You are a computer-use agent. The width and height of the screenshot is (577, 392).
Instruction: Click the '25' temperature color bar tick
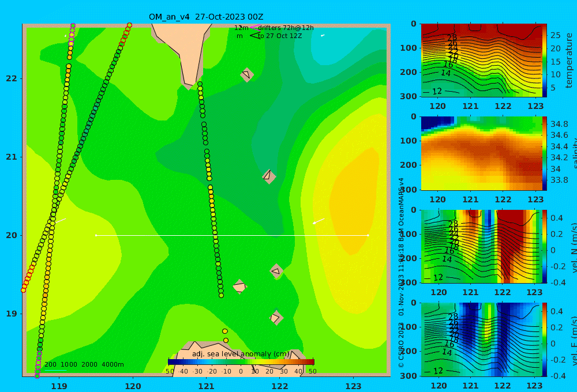pos(555,35)
